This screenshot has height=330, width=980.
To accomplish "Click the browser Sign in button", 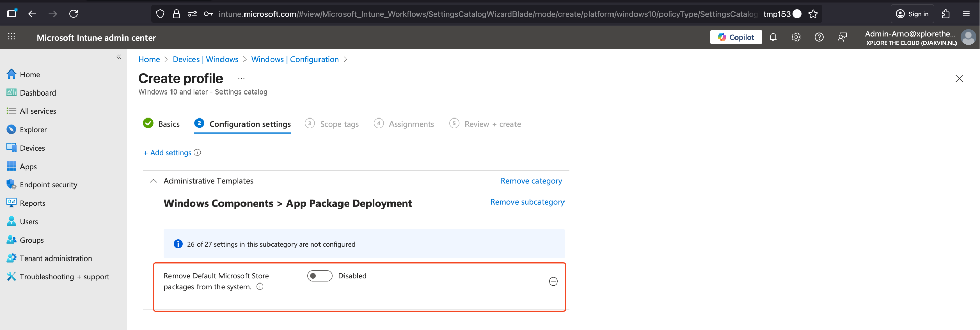I will pos(912,14).
